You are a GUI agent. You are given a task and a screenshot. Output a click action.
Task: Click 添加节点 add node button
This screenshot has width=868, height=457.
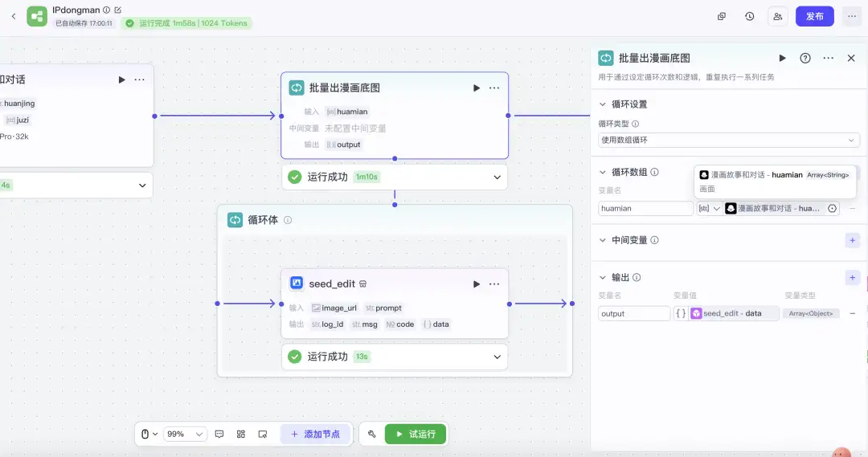click(316, 435)
